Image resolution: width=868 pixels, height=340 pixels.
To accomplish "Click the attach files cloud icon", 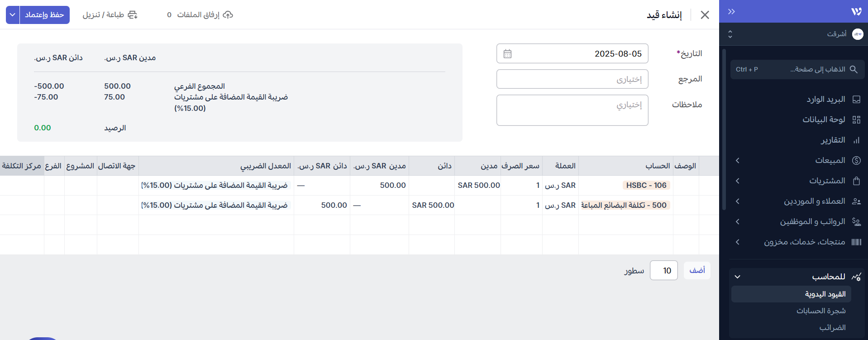I will [x=228, y=15].
